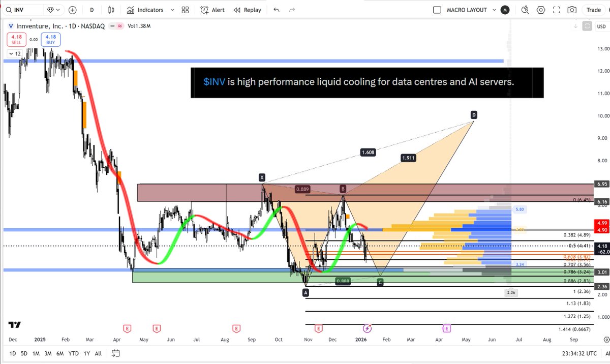Open the quick search magnifier icon

(x=525, y=10)
